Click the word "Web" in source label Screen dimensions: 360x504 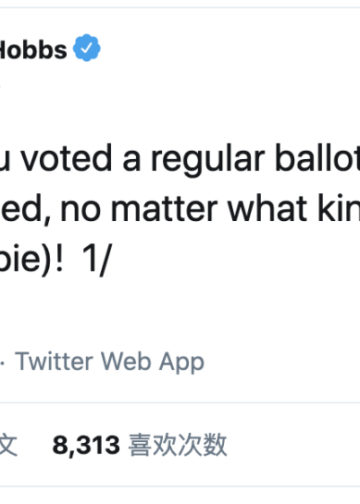coord(126,361)
